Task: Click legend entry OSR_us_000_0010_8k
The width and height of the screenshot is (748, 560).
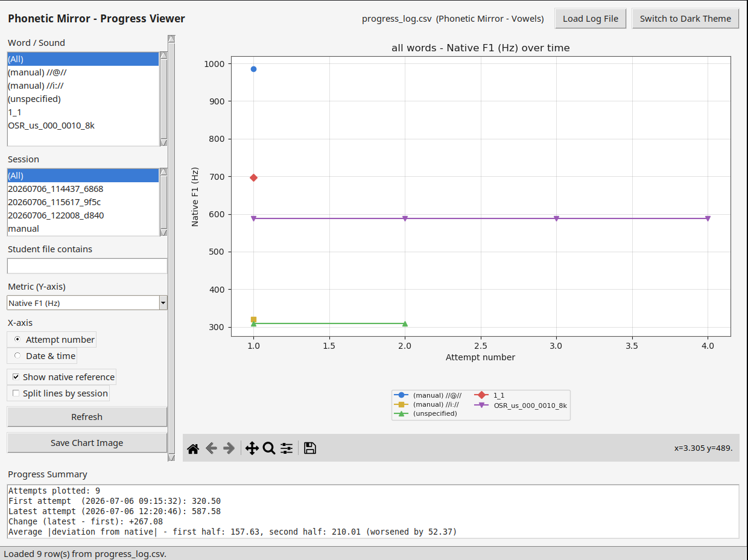Action: pyautogui.click(x=522, y=406)
